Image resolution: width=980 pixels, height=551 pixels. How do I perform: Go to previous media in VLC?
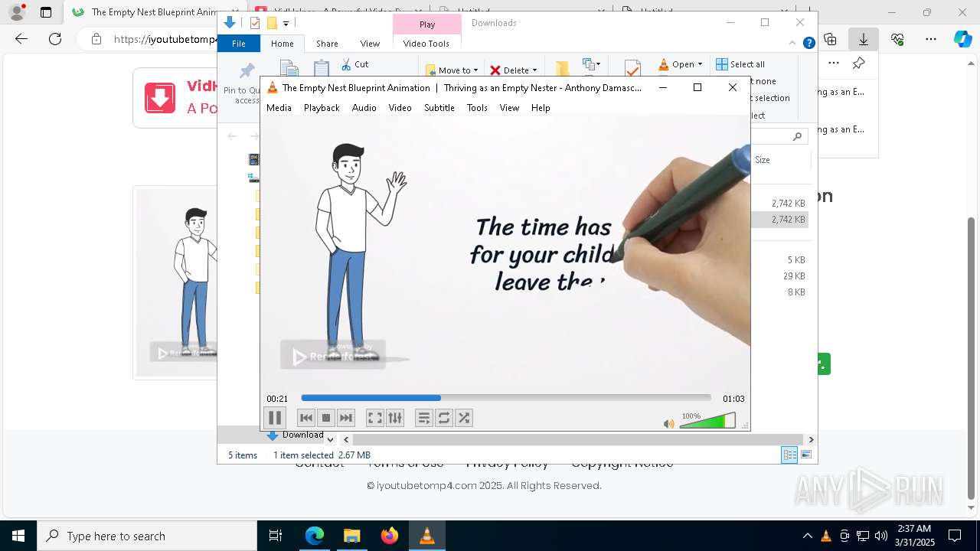click(306, 418)
